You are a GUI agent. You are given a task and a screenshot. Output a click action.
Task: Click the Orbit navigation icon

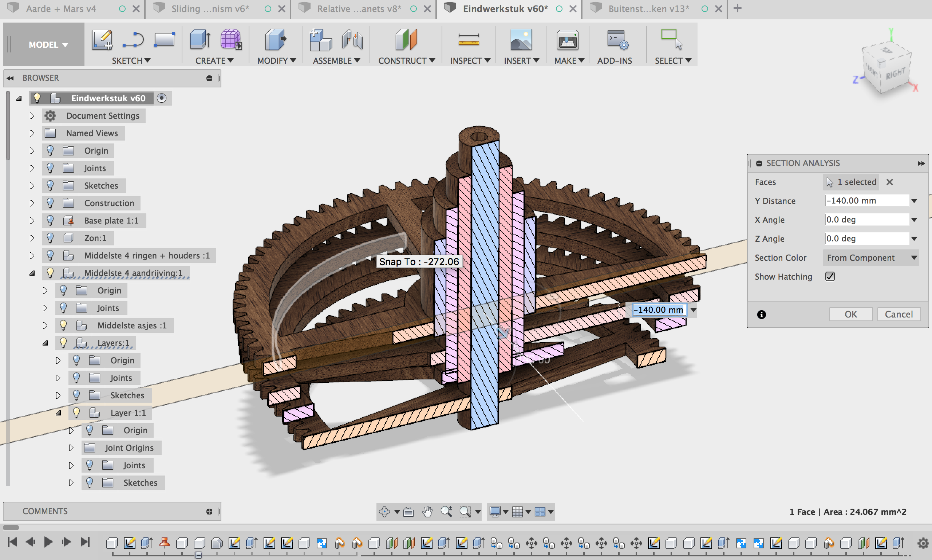click(384, 512)
